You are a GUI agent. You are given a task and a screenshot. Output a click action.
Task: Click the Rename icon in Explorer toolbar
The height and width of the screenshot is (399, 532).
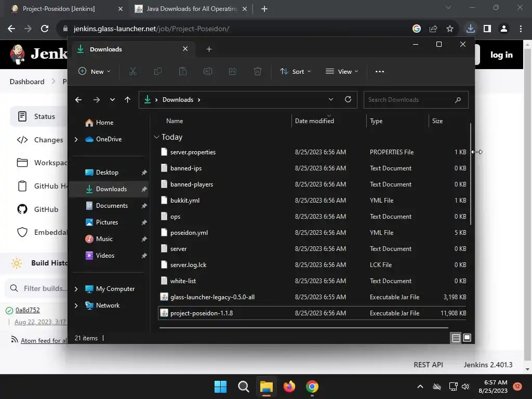pos(208,71)
